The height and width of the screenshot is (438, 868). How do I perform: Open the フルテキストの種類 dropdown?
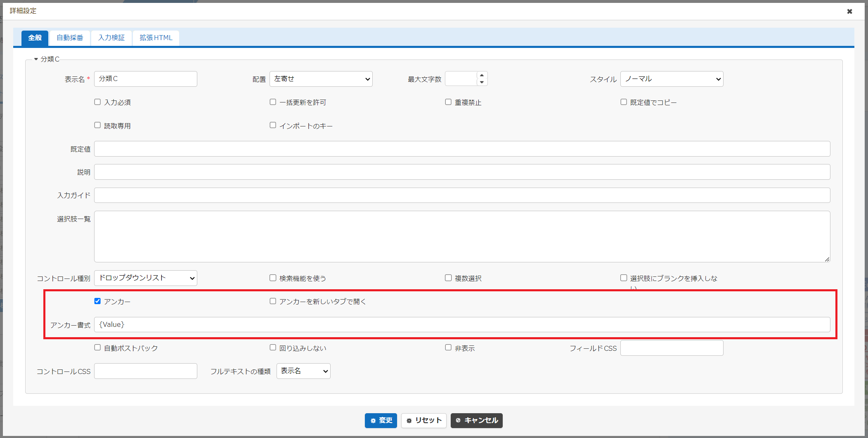point(303,371)
